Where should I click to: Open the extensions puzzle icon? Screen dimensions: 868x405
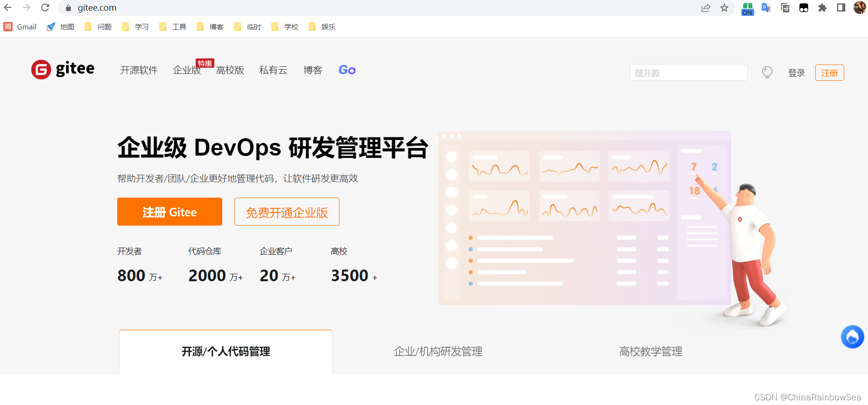[x=822, y=8]
